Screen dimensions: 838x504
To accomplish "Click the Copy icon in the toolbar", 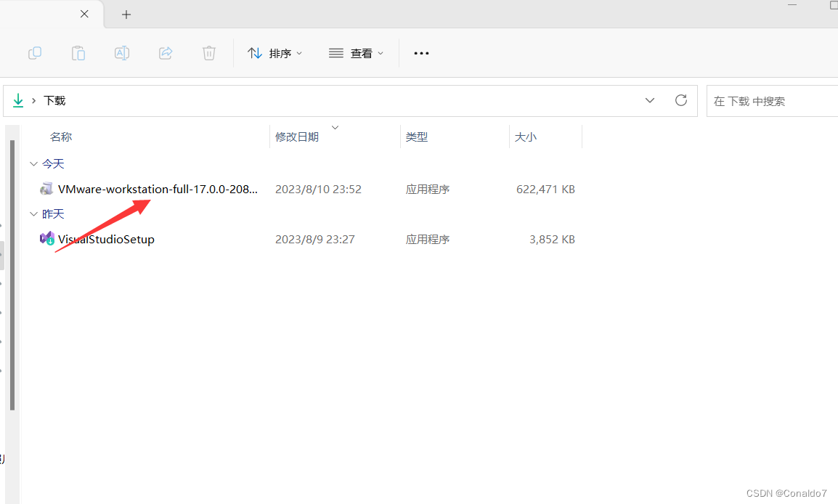I will tap(35, 53).
